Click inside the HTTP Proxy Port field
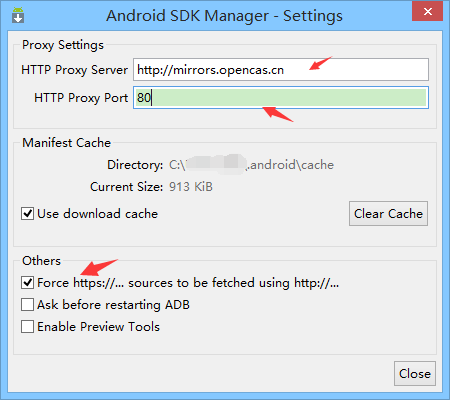This screenshot has width=450, height=400. click(x=281, y=98)
